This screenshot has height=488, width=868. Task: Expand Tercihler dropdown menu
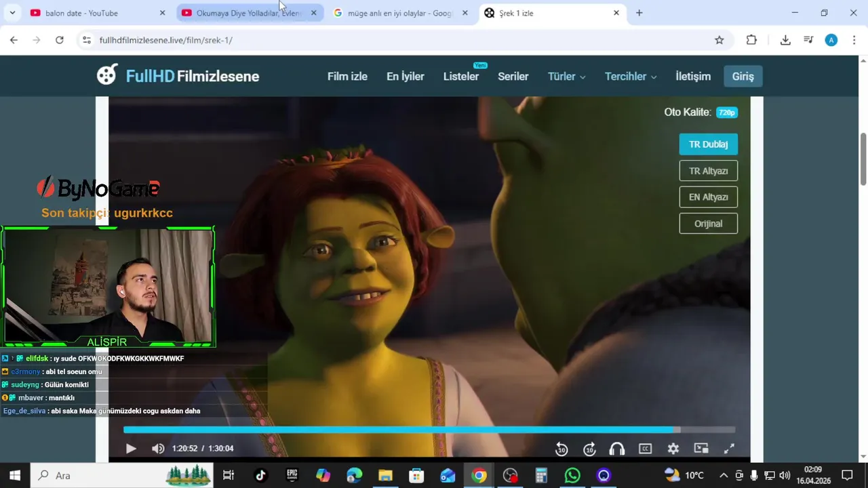tap(631, 77)
